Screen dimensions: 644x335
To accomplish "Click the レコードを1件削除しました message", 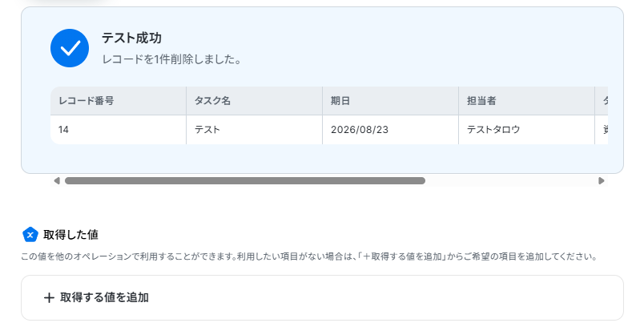I will pyautogui.click(x=171, y=59).
